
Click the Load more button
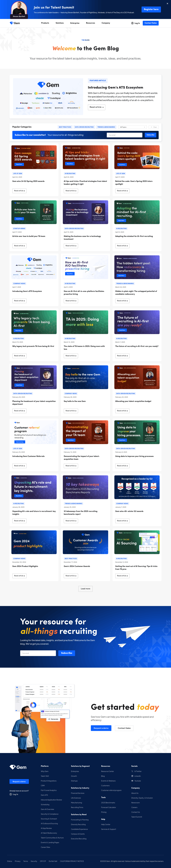pos(85,589)
